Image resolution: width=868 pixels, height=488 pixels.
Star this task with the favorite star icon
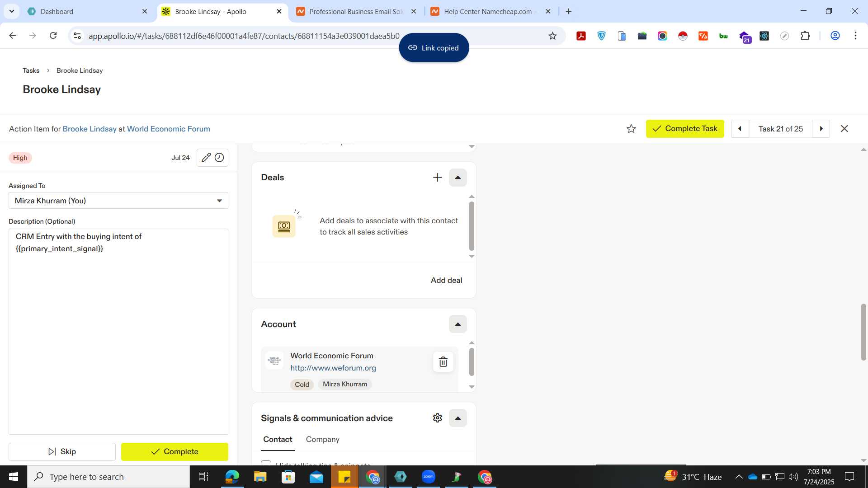click(x=631, y=129)
